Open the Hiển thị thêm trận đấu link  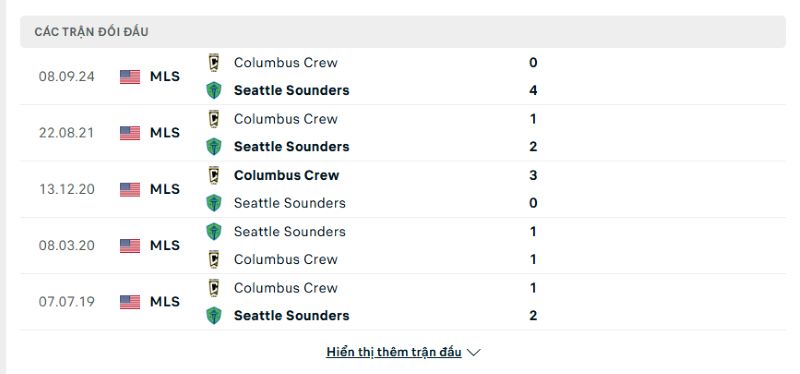tap(394, 352)
